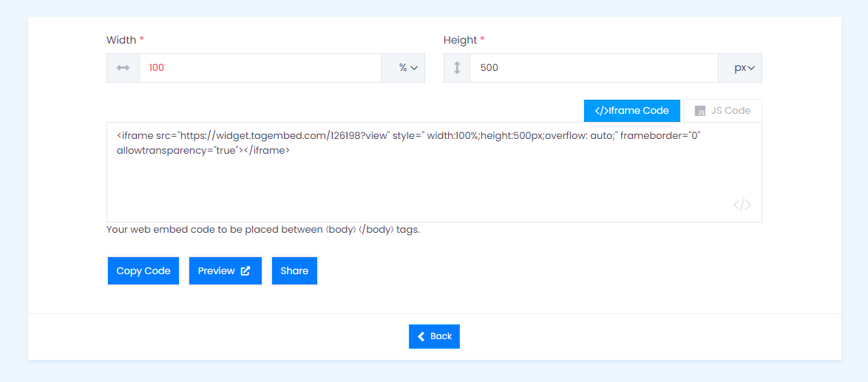This screenshot has height=382, width=868.
Task: Click the 'Your web embed code' hint text
Action: pyautogui.click(x=263, y=229)
